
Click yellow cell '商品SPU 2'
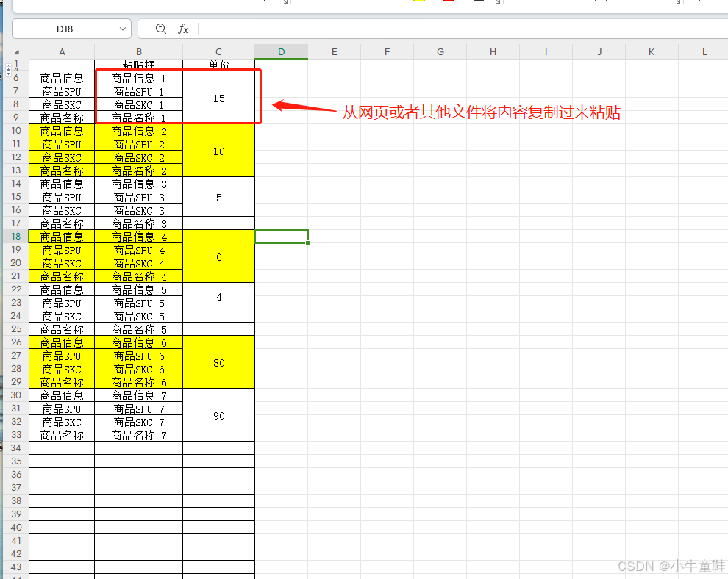click(139, 144)
